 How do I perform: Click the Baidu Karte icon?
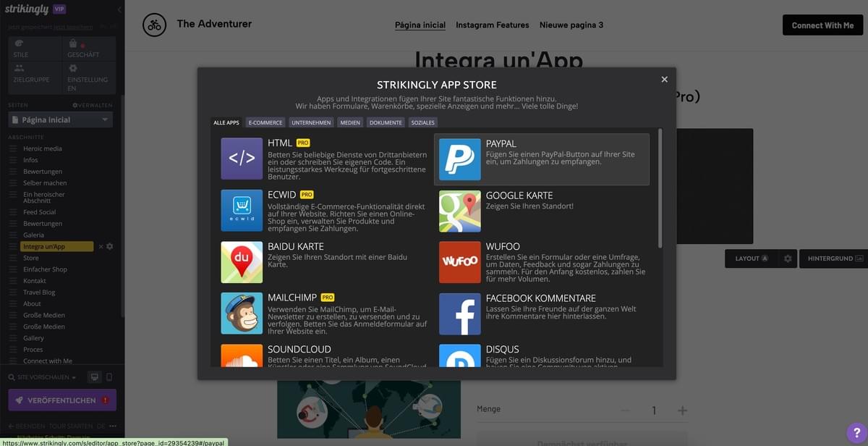(x=242, y=261)
